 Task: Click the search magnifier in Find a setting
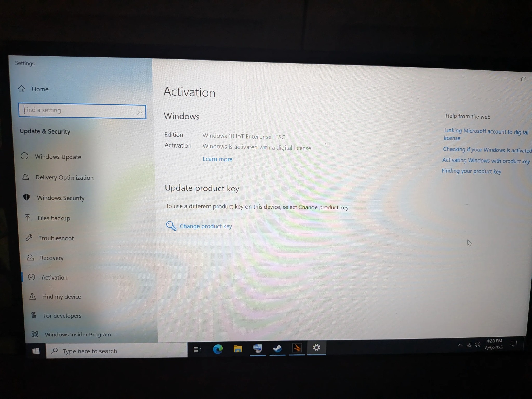coord(140,112)
